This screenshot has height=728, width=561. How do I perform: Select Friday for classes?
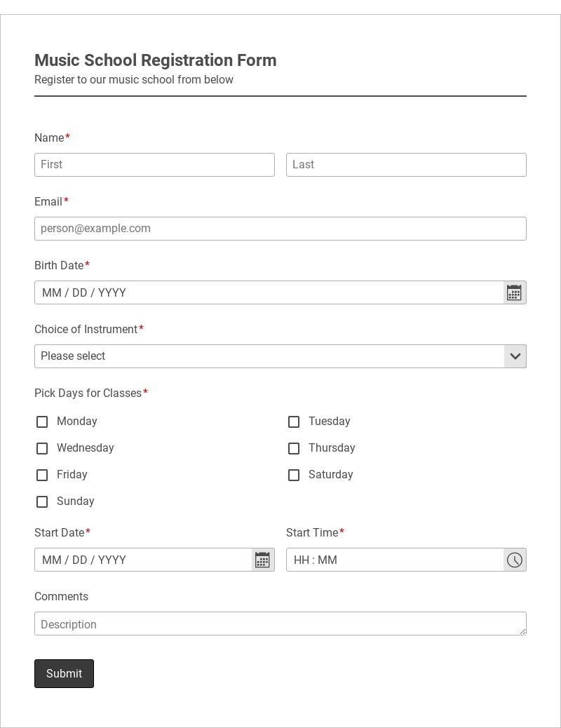coord(42,475)
